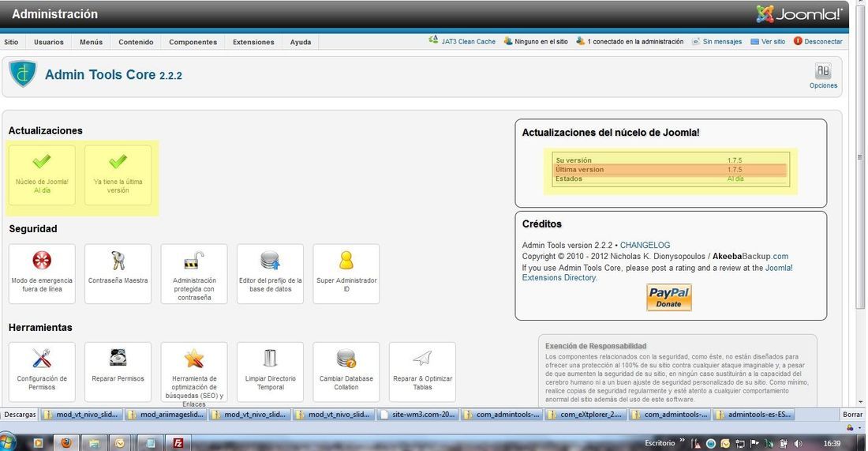Open the Contenido menu

click(136, 42)
